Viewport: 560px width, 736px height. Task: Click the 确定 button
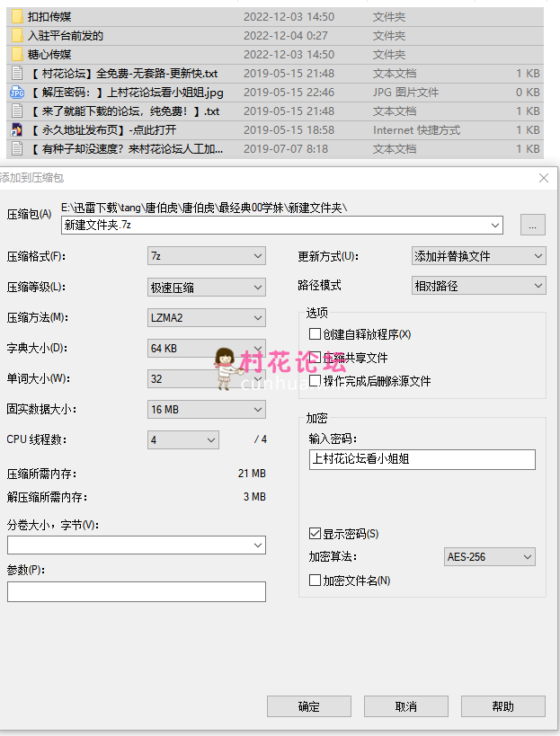309,706
